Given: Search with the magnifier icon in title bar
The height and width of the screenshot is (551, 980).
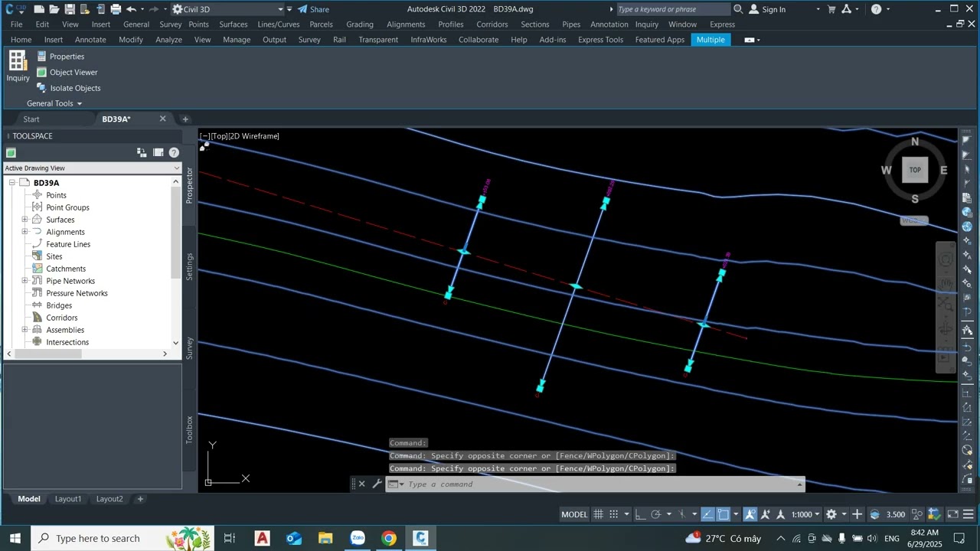Looking at the screenshot, I should pos(738,9).
